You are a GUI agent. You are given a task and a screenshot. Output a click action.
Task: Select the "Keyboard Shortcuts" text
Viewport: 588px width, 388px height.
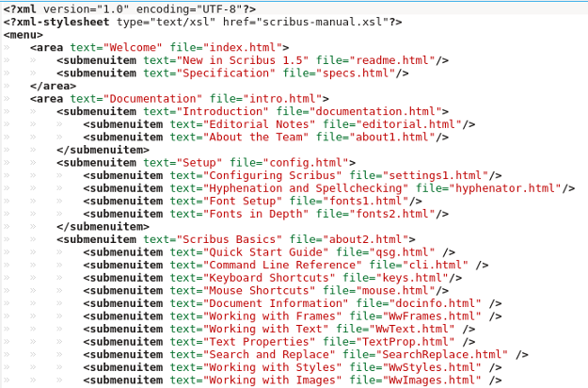pos(269,278)
